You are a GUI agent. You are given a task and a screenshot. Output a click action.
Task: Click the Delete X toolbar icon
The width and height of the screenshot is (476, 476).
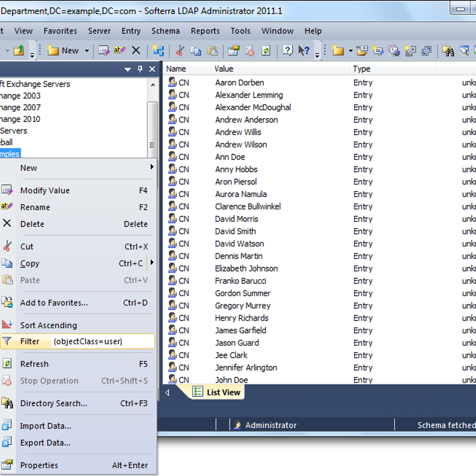click(x=136, y=51)
